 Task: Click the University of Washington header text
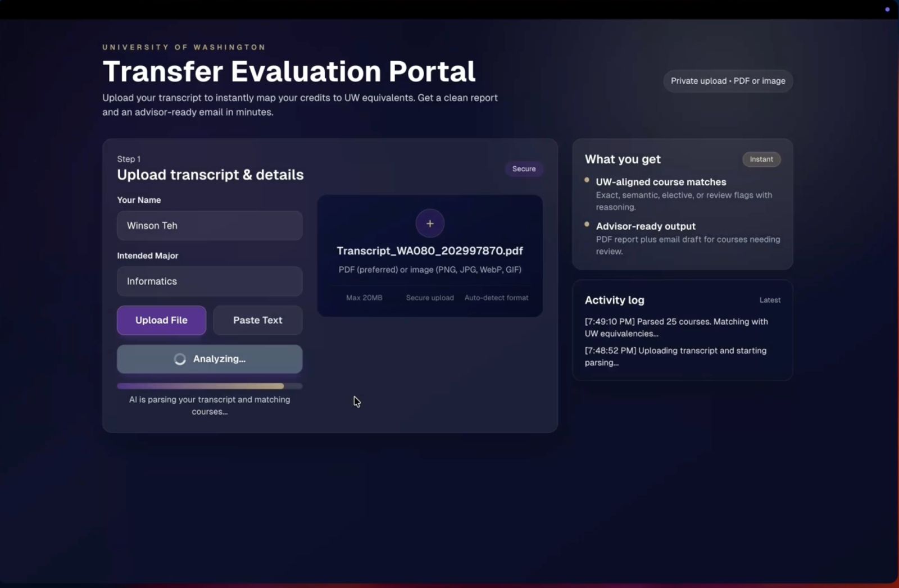(x=184, y=47)
